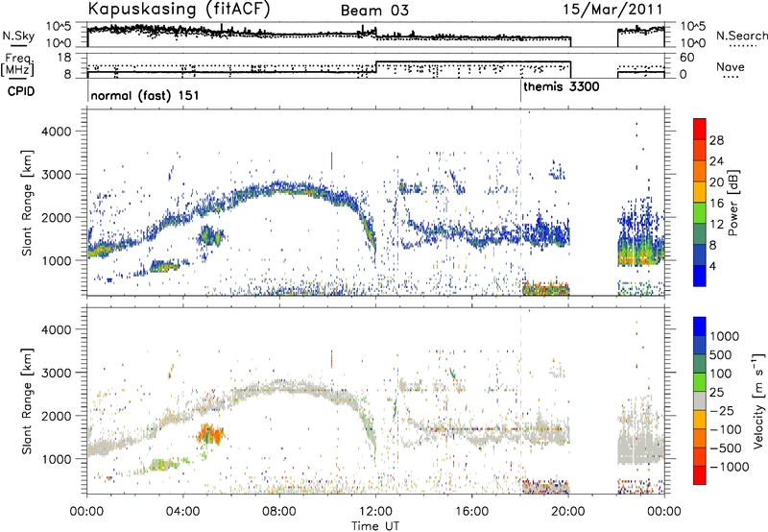Click the "Beam 03" label
The width and height of the screenshot is (768, 532).
[374, 11]
